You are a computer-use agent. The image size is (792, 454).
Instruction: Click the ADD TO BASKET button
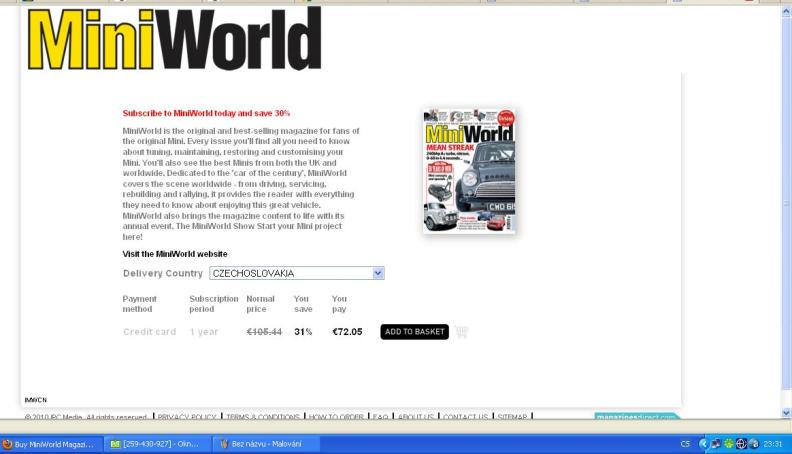coord(414,332)
